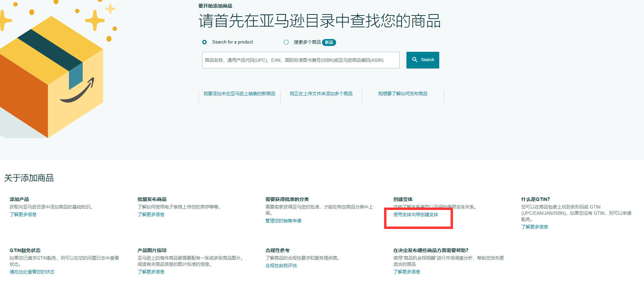Select the 搜索多个商品 radio option
This screenshot has width=644, height=288.
coord(286,42)
